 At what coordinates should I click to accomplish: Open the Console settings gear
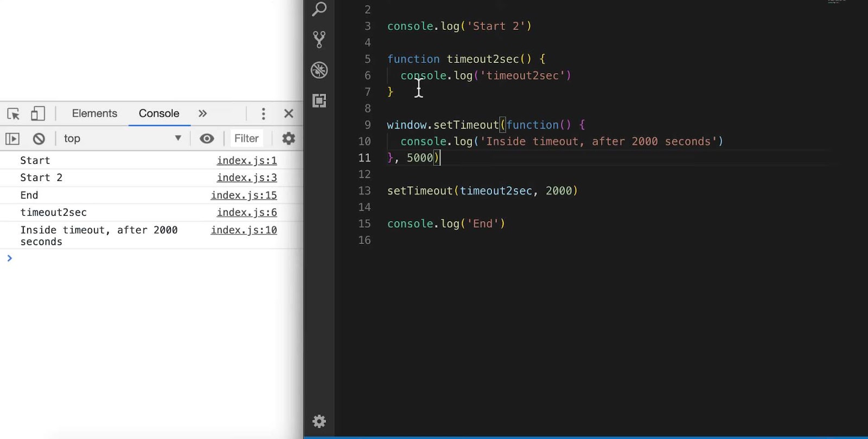point(289,139)
